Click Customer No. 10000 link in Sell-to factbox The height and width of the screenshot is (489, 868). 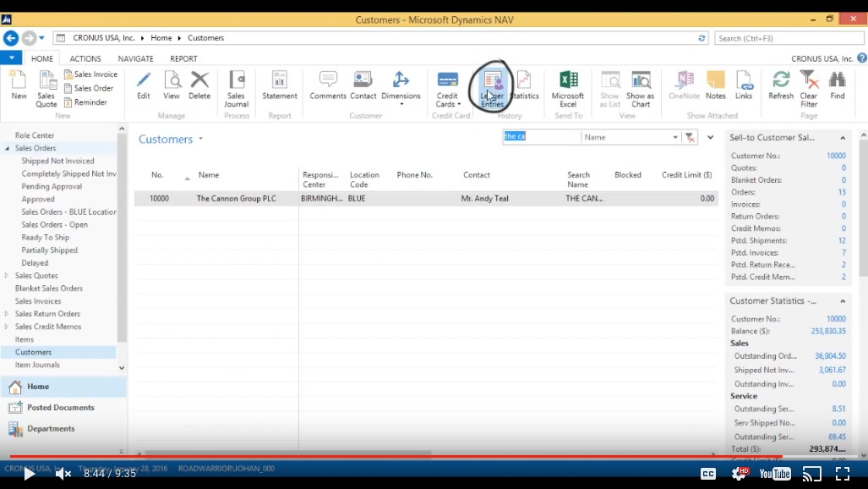(x=836, y=156)
